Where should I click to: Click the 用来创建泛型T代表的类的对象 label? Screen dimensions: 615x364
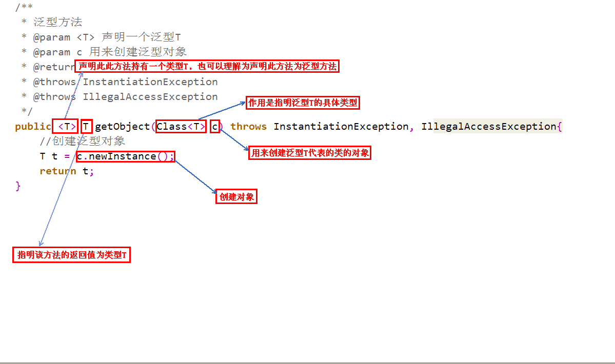(309, 153)
